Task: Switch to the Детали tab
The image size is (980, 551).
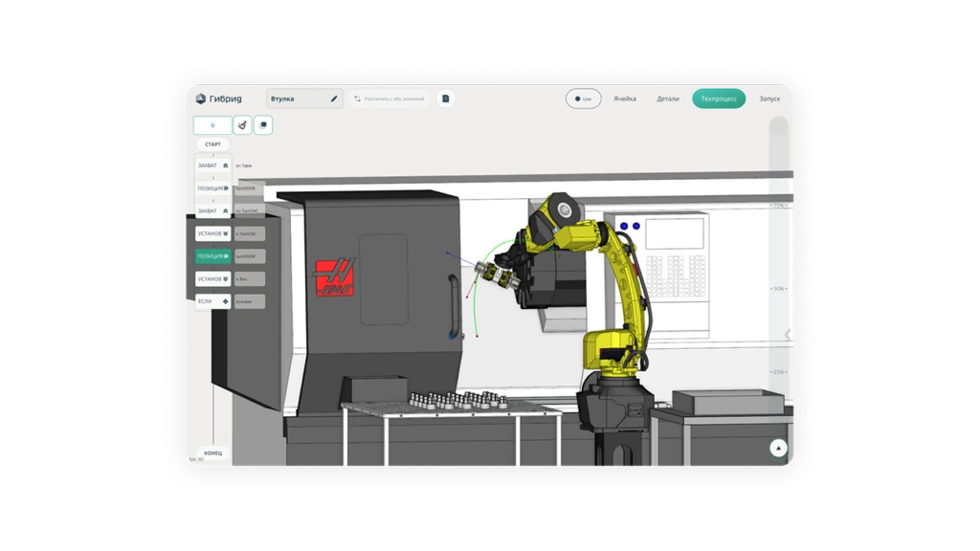Action: [667, 99]
